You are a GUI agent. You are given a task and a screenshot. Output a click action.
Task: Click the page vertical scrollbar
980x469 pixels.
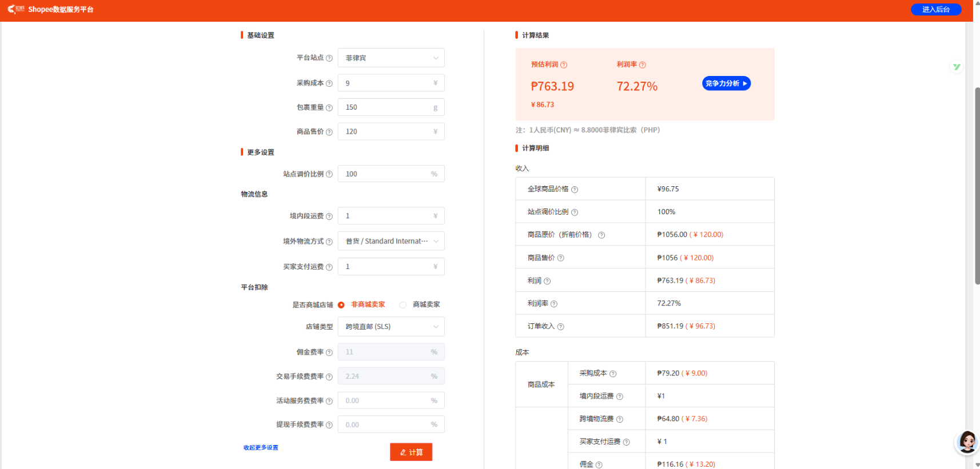coord(977,186)
